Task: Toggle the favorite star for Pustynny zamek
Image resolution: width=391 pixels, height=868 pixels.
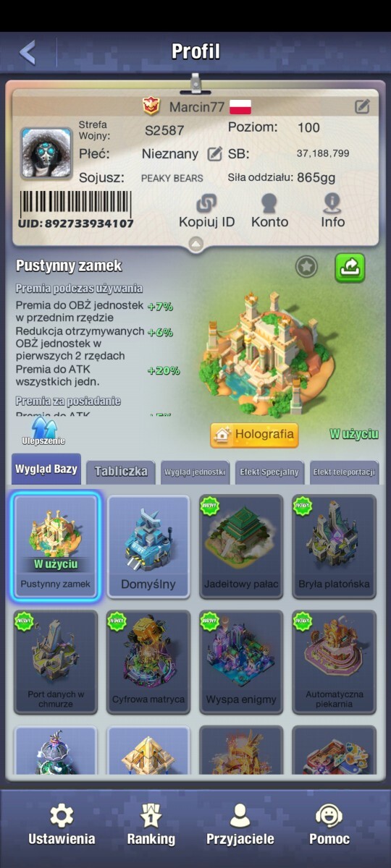Action: (x=307, y=267)
